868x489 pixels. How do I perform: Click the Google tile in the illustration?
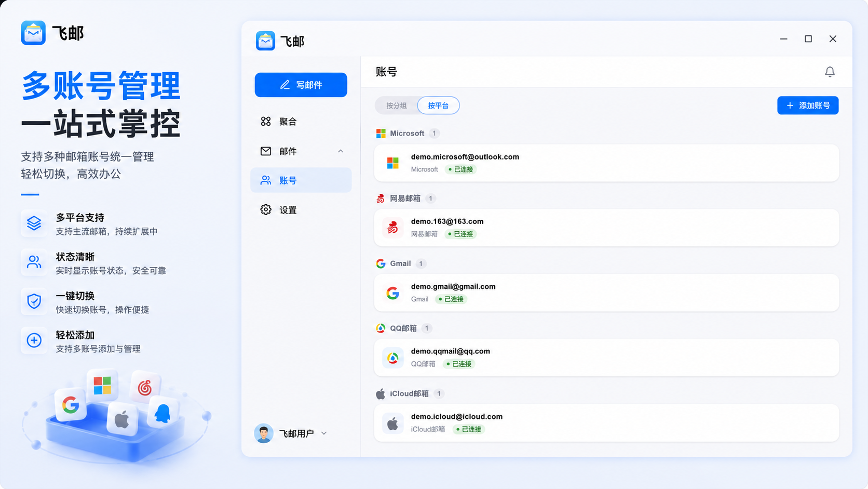click(71, 405)
